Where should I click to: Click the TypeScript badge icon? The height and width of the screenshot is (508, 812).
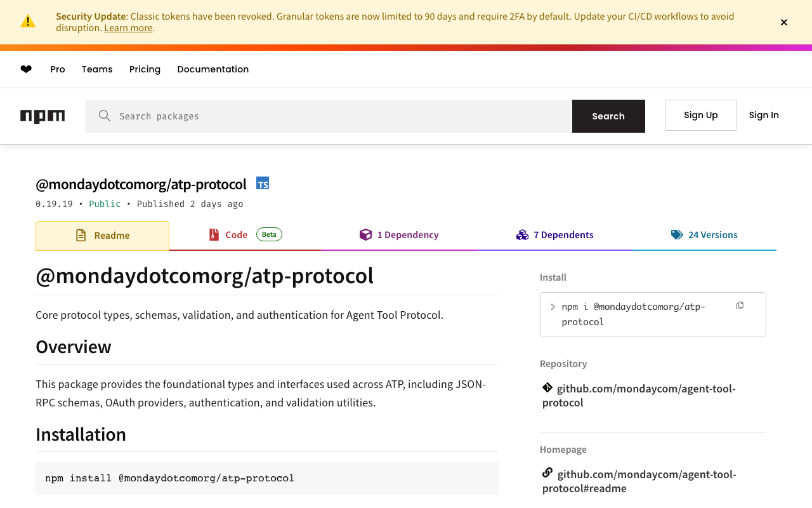click(263, 184)
